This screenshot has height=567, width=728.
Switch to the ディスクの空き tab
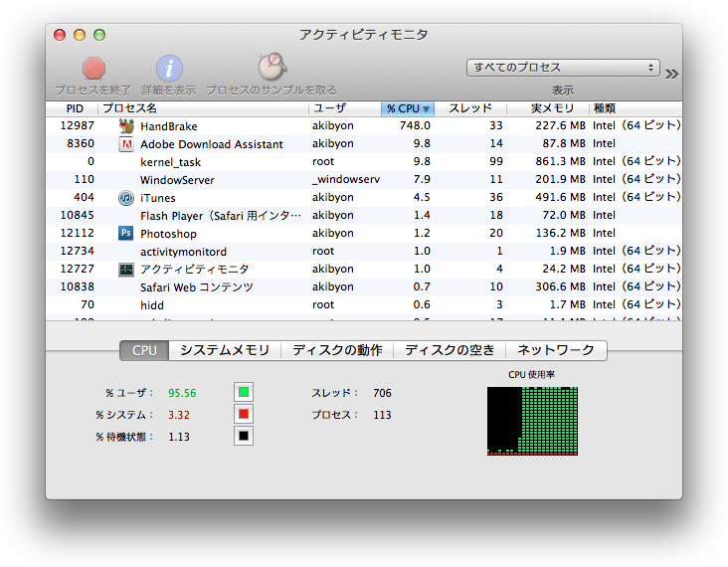click(x=450, y=350)
